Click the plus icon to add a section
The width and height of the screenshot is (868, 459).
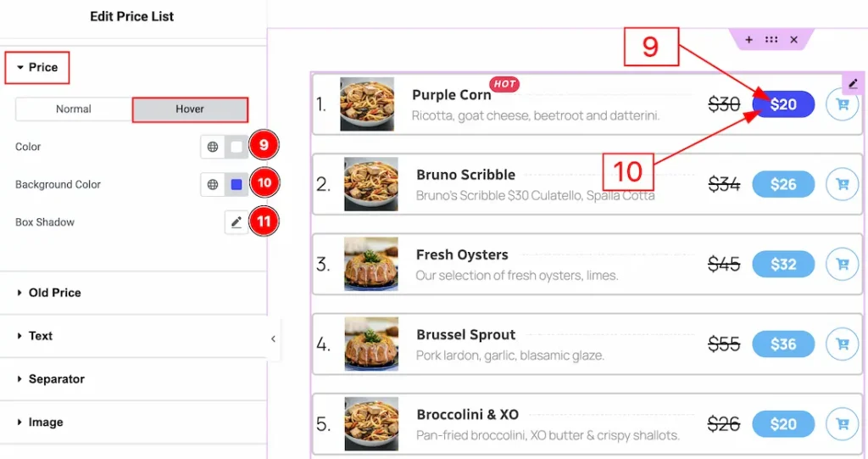click(x=748, y=40)
